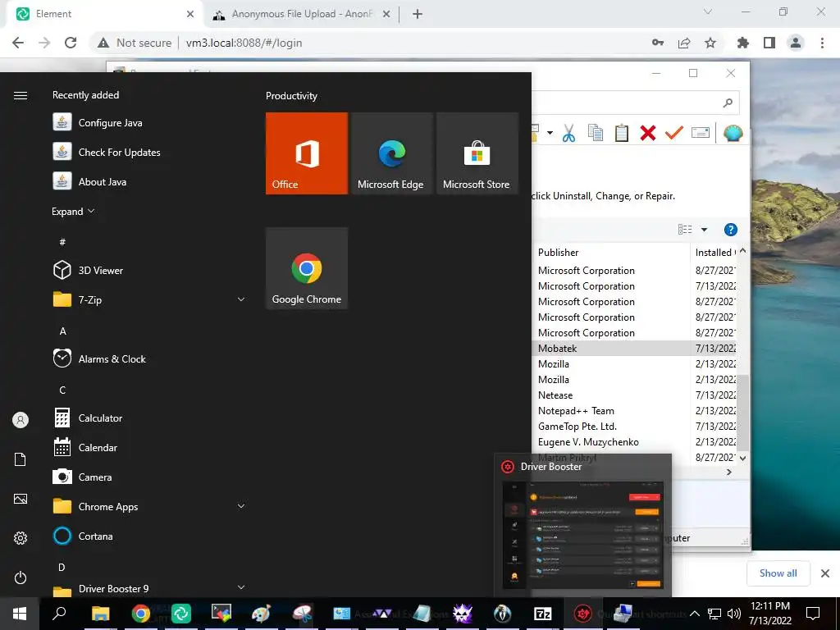Click the address bar URL
This screenshot has width=840, height=630.
[x=244, y=43]
